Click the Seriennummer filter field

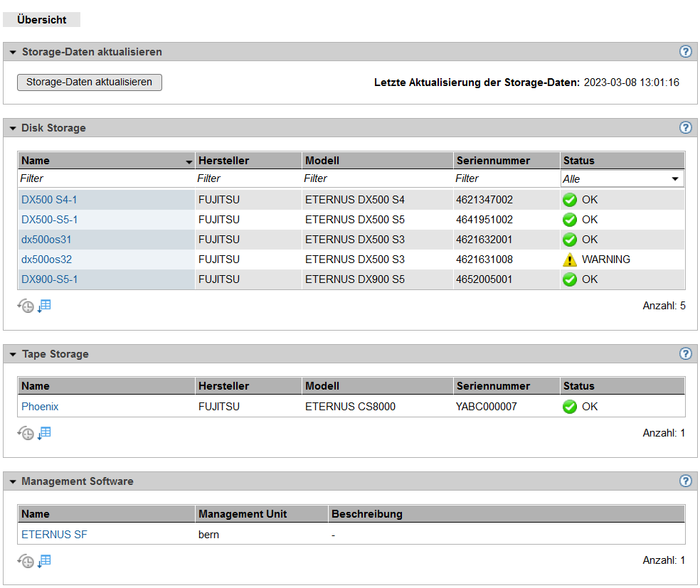(506, 178)
